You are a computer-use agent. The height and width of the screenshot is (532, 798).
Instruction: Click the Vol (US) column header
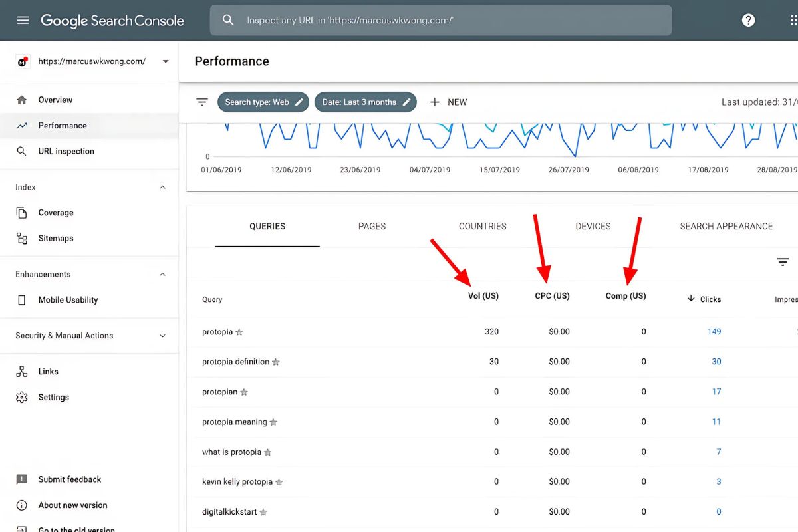[483, 296]
